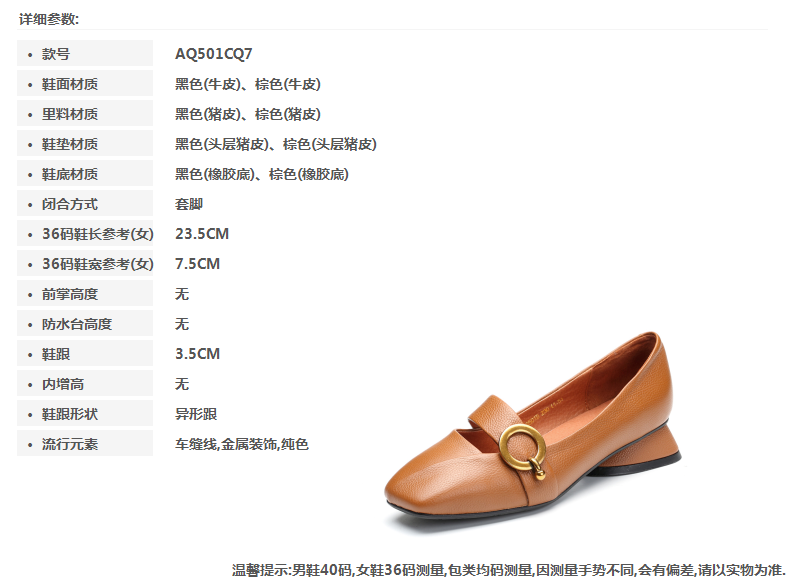Screen dimensions: 790x587
Task: Click the model number AQ501CQ7
Action: pos(214,53)
